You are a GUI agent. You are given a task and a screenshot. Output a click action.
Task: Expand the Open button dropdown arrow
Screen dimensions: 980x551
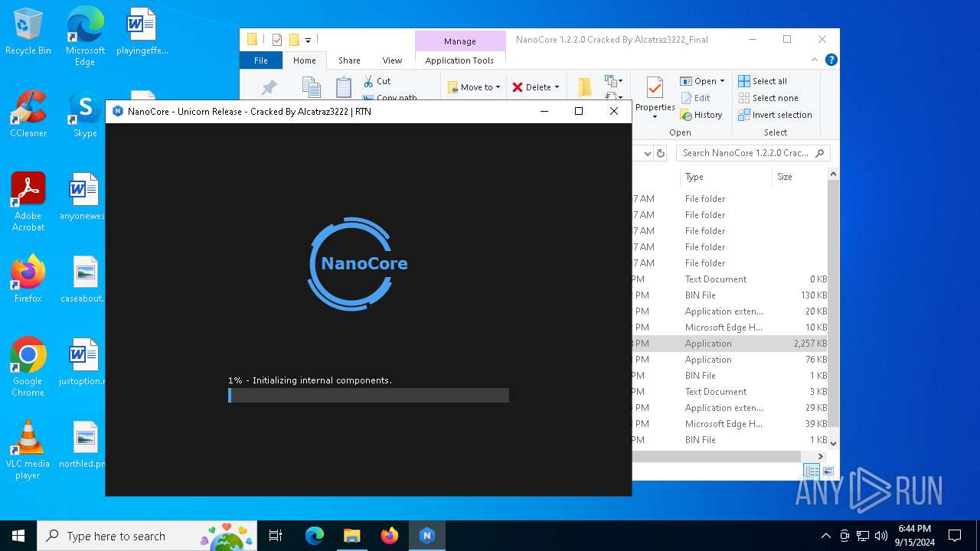coord(722,81)
